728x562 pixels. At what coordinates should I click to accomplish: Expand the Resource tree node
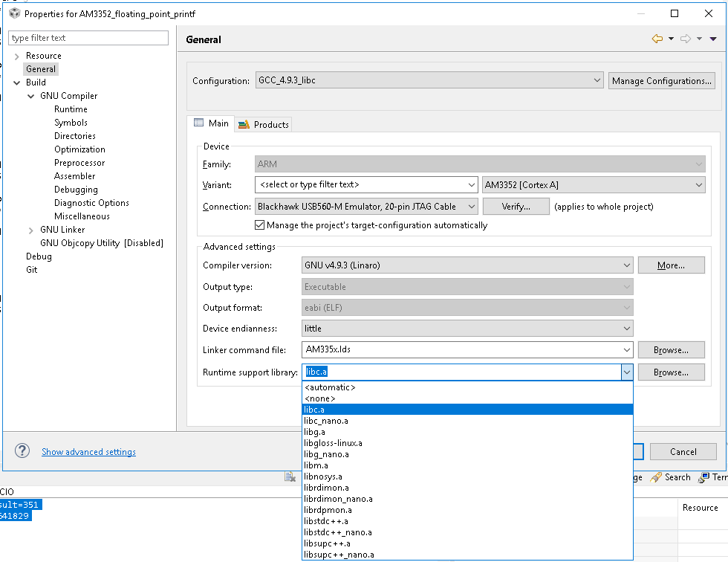[16, 56]
